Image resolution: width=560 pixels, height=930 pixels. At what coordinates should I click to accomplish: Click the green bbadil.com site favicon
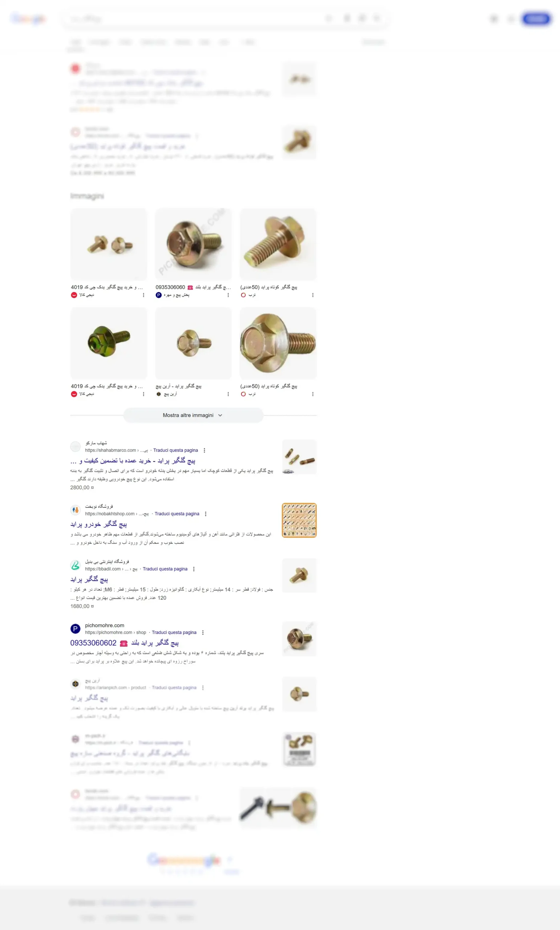pyautogui.click(x=76, y=565)
